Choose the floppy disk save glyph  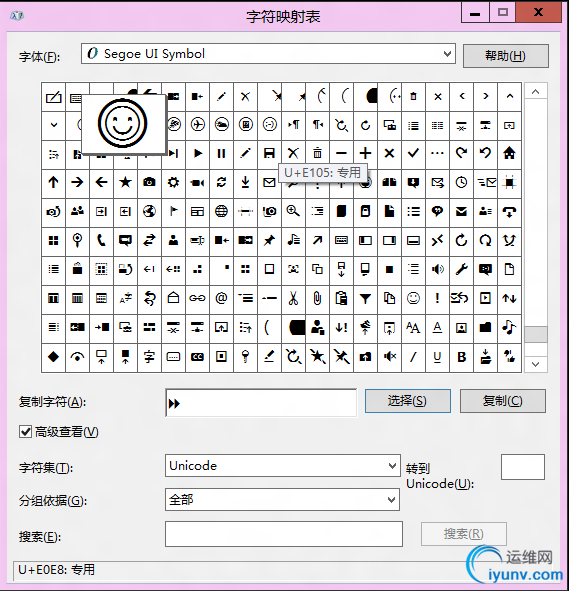click(x=269, y=153)
